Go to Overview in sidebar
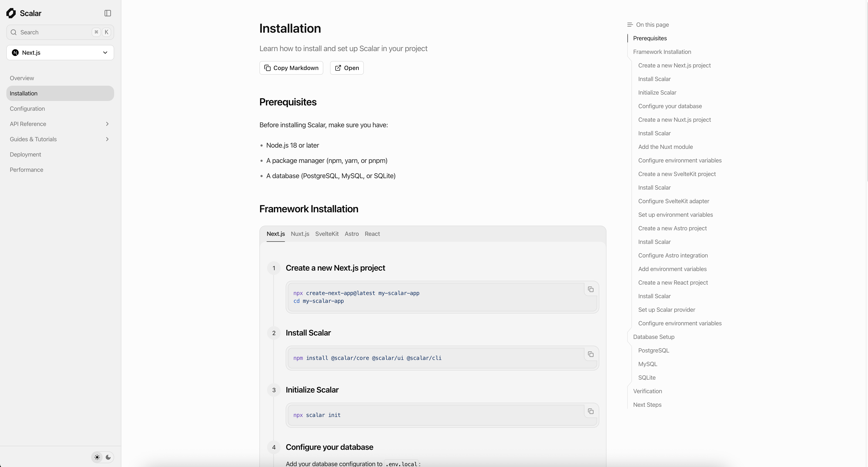This screenshot has height=467, width=868. [x=60, y=78]
